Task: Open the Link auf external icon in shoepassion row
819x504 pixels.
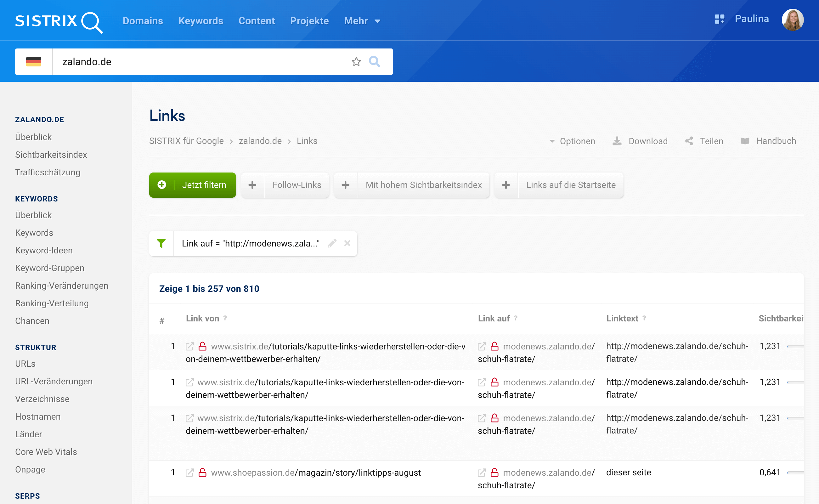Action: click(482, 473)
